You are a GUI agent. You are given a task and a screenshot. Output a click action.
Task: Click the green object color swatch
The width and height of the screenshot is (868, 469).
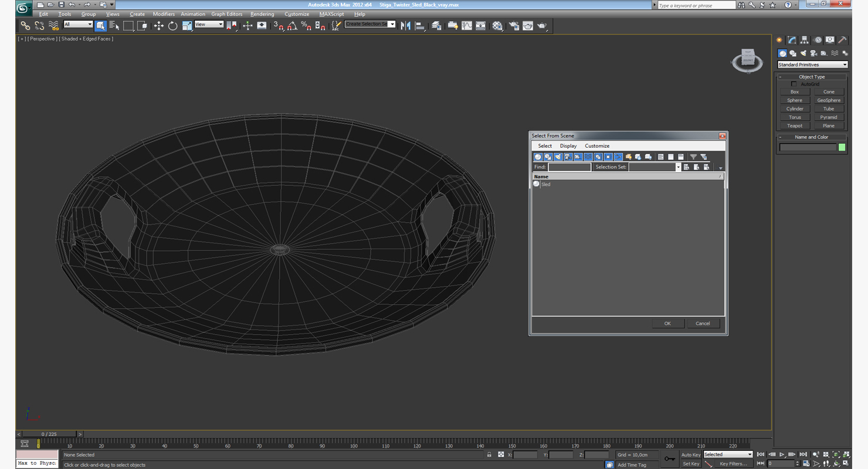842,148
